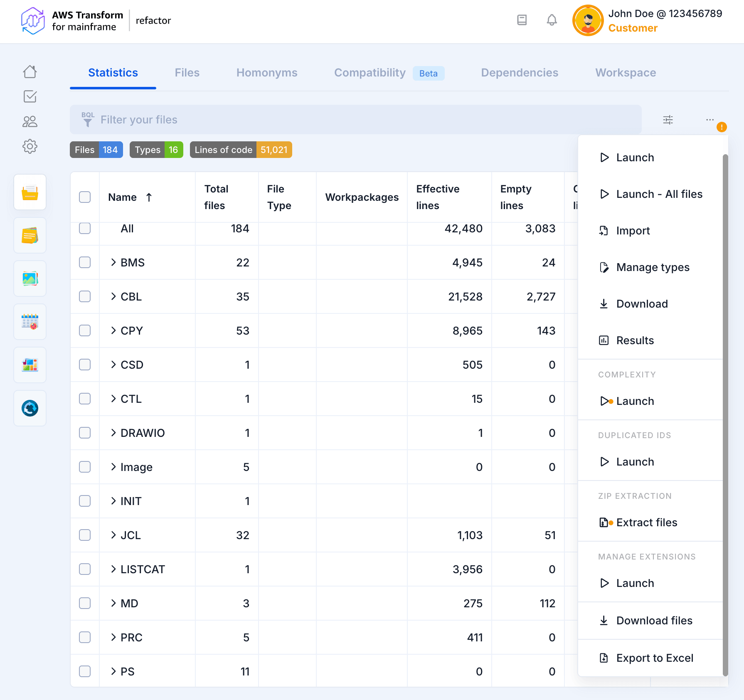744x700 pixels.
Task: Tick the checkbox for the JCL row
Action: click(85, 535)
